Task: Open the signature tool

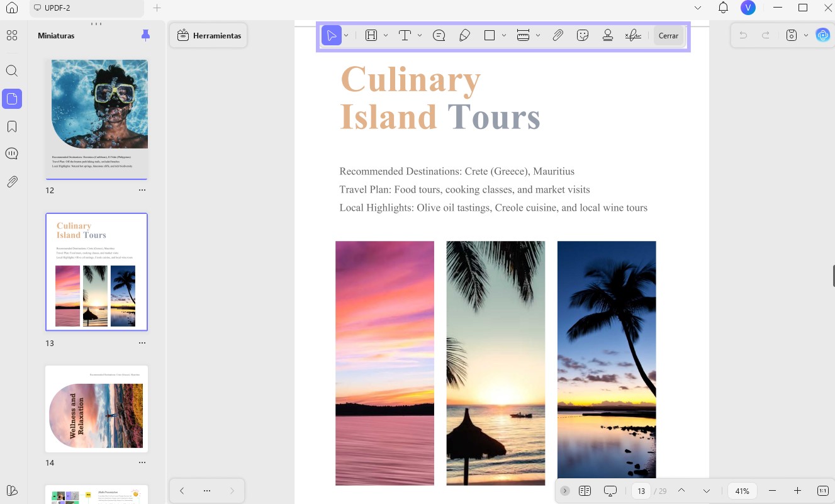Action: pyautogui.click(x=633, y=36)
